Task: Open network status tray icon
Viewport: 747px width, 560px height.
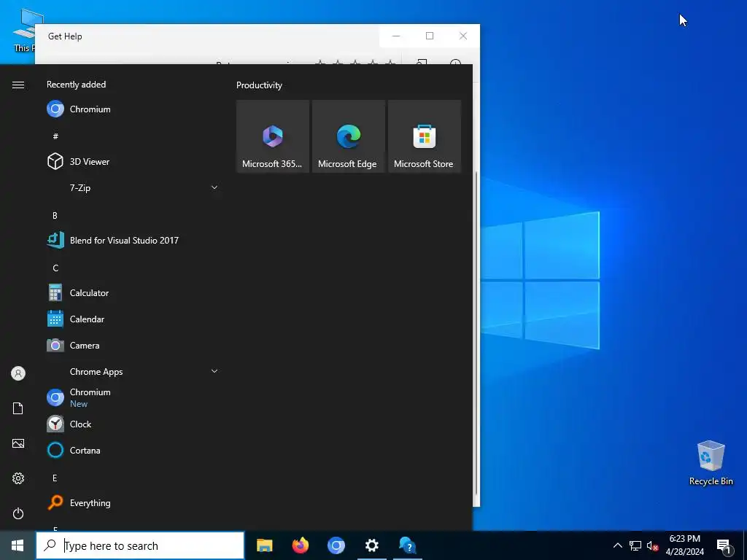Action: coord(635,545)
